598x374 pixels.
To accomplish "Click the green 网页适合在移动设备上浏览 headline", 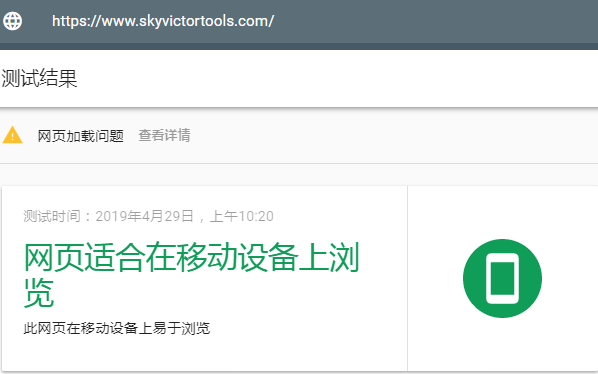I will tap(191, 274).
